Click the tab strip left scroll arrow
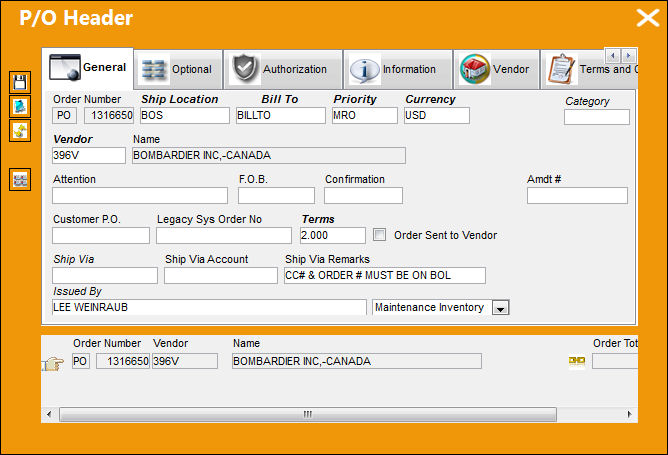 [x=613, y=55]
